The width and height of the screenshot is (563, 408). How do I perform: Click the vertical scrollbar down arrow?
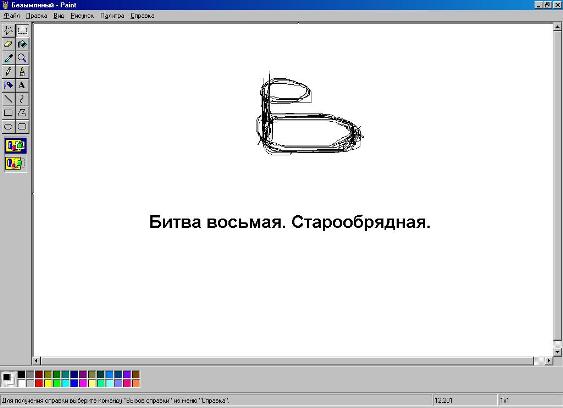557,352
